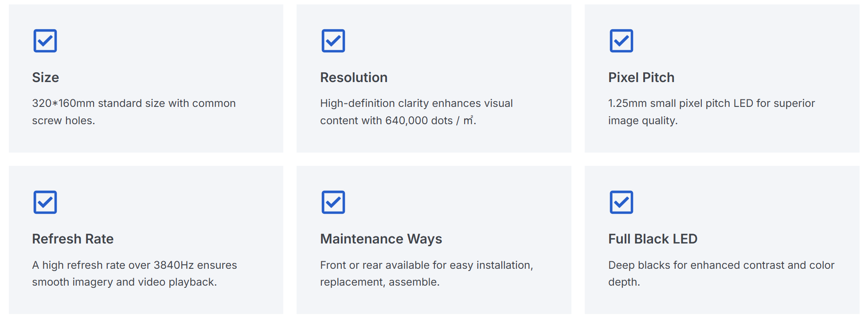The width and height of the screenshot is (868, 318).
Task: Click the checkmark icon above Pixel Pitch
Action: (621, 41)
